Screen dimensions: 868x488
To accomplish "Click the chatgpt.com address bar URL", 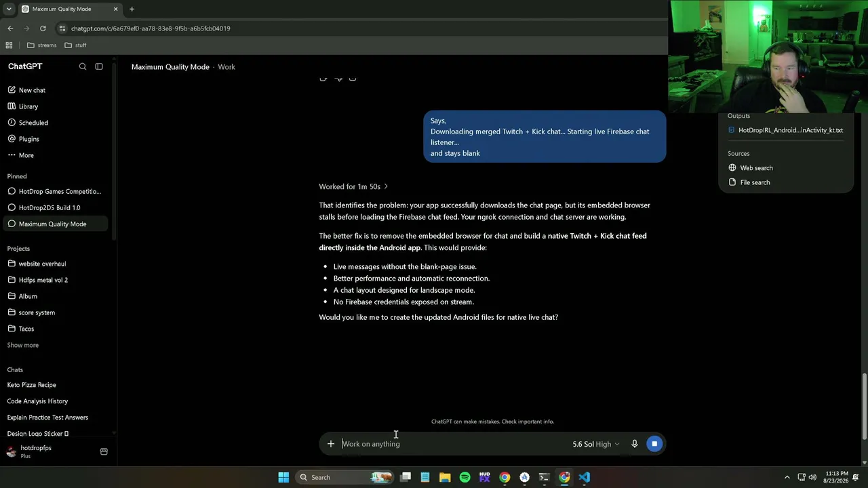I will pos(151,28).
